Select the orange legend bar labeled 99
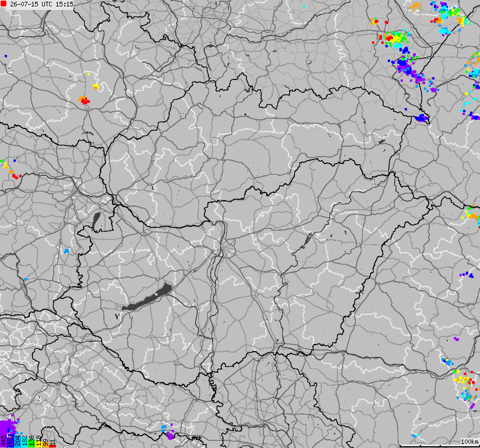The height and width of the screenshot is (448, 480). [46, 444]
